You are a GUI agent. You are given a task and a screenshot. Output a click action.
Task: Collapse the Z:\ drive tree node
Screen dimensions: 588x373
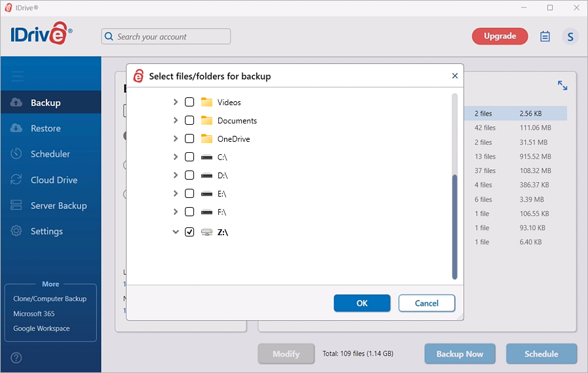click(175, 232)
